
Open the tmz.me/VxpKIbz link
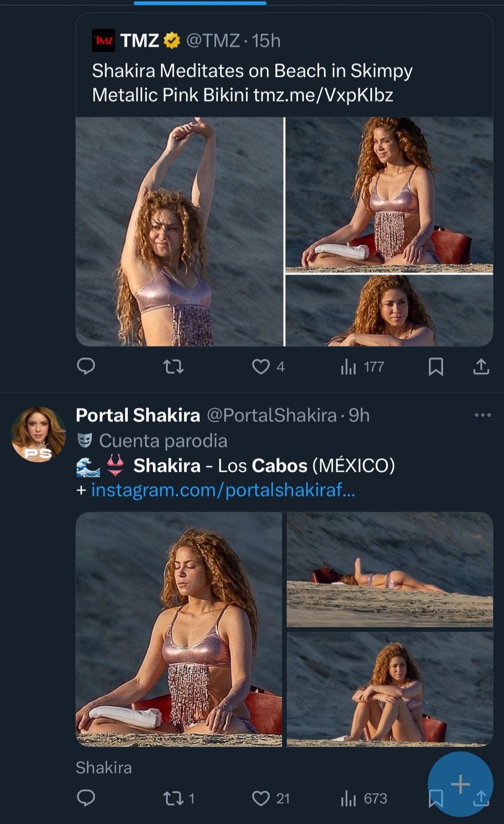pyautogui.click(x=323, y=95)
